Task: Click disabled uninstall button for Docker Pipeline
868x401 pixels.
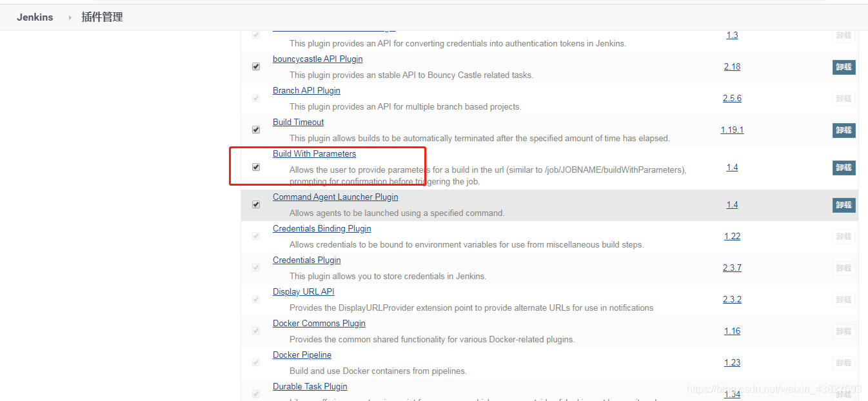Action: (x=843, y=363)
